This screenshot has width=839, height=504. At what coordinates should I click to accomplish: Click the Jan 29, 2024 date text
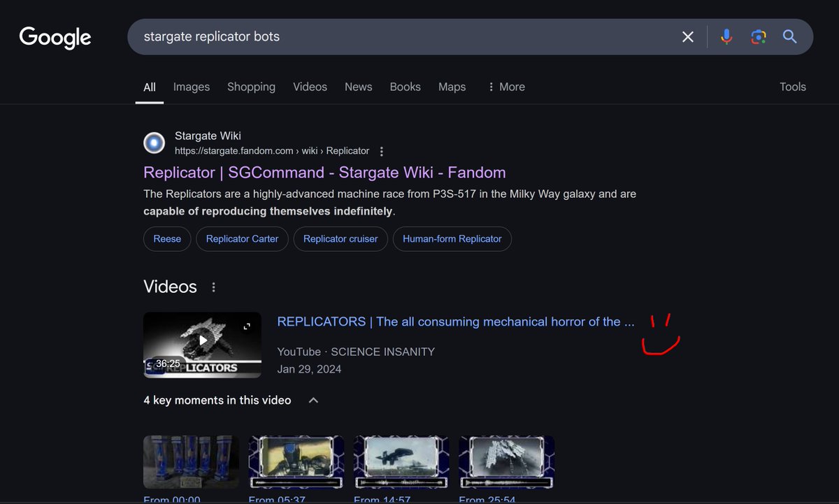(309, 369)
